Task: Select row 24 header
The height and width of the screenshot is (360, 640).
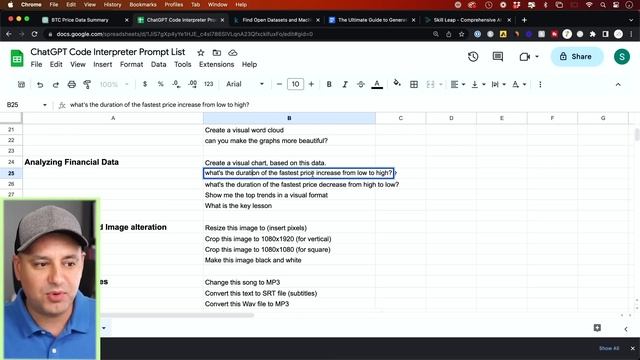Action: tap(11, 162)
